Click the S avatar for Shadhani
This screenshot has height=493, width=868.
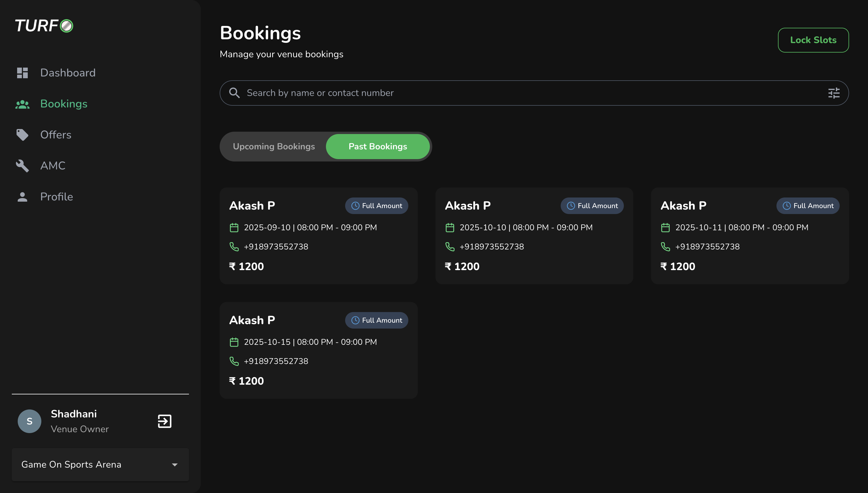pos(30,421)
